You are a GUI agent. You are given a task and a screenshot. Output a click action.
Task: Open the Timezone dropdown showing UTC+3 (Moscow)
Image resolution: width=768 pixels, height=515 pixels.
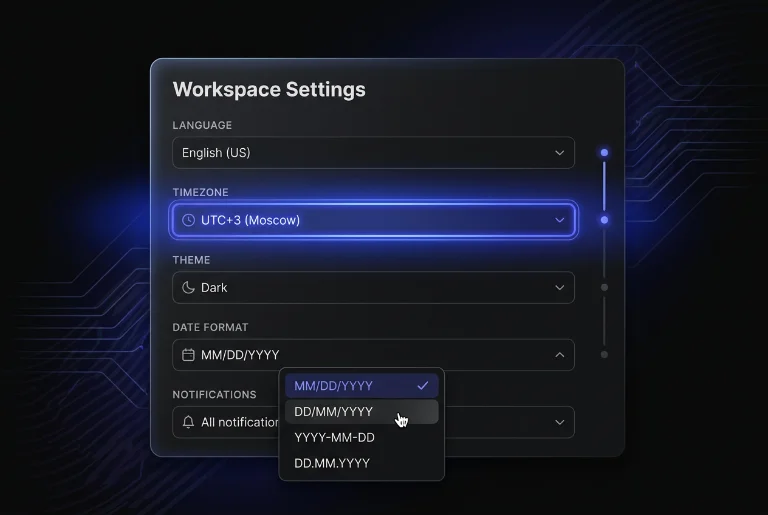point(373,220)
